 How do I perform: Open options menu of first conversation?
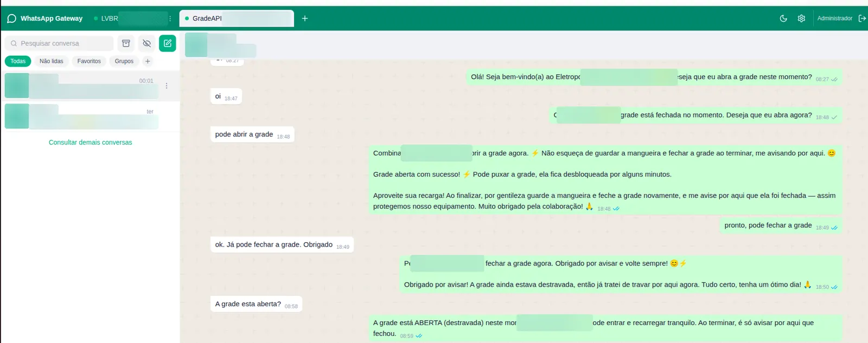[167, 86]
